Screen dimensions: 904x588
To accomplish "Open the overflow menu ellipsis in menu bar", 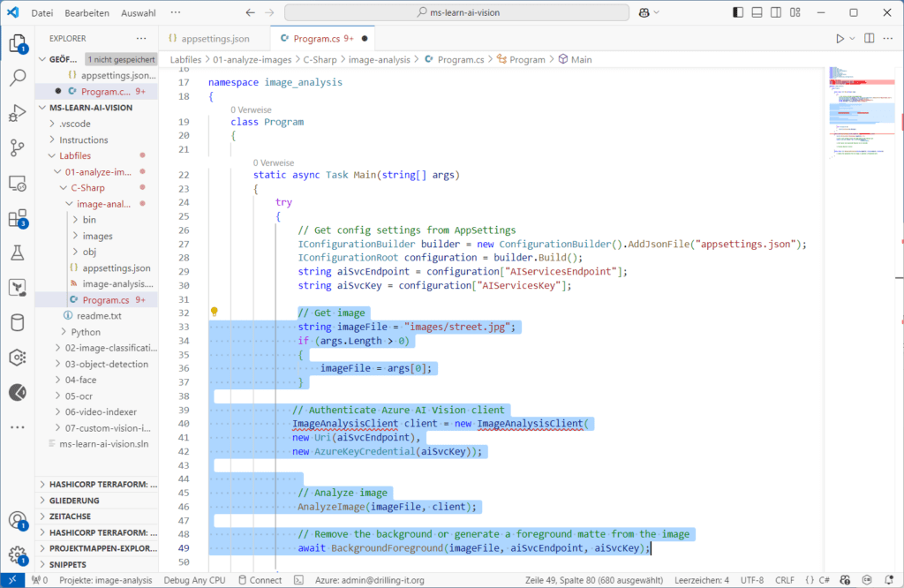I will [176, 12].
